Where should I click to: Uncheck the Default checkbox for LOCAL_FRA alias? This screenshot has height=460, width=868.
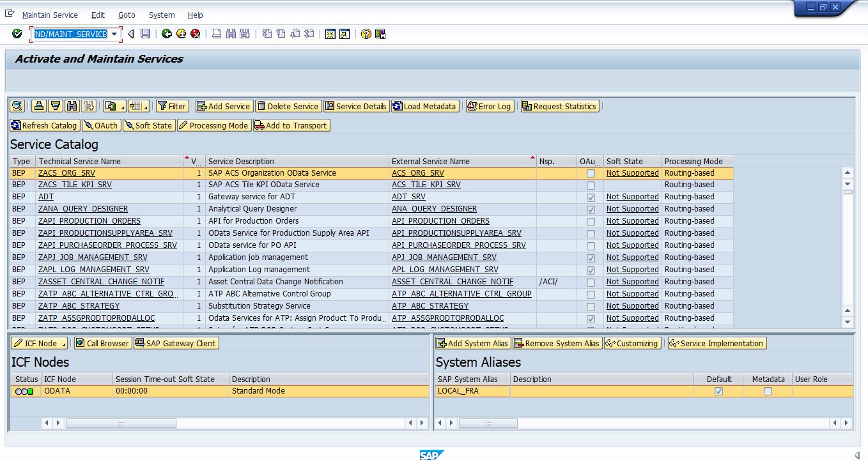click(718, 391)
